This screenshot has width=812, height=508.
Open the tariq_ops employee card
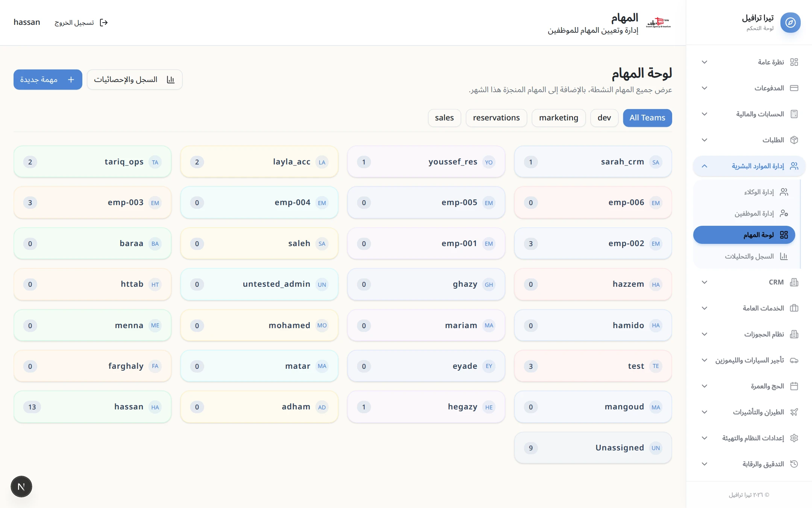[x=92, y=162]
